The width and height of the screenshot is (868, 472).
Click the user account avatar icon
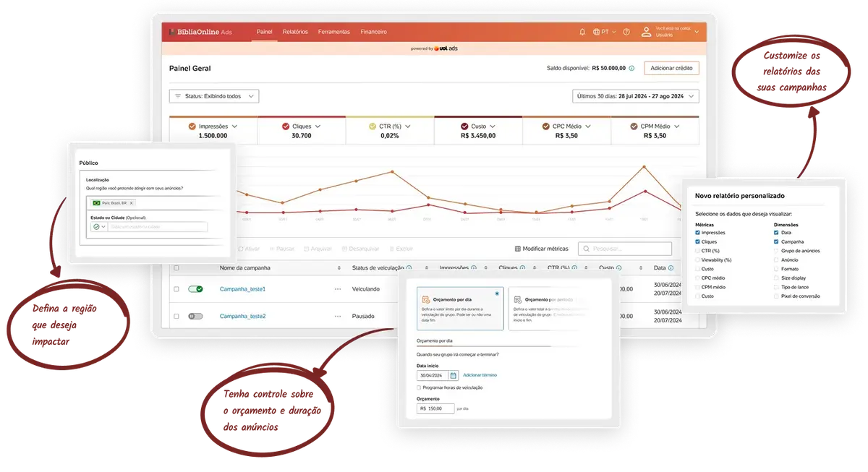tap(647, 32)
